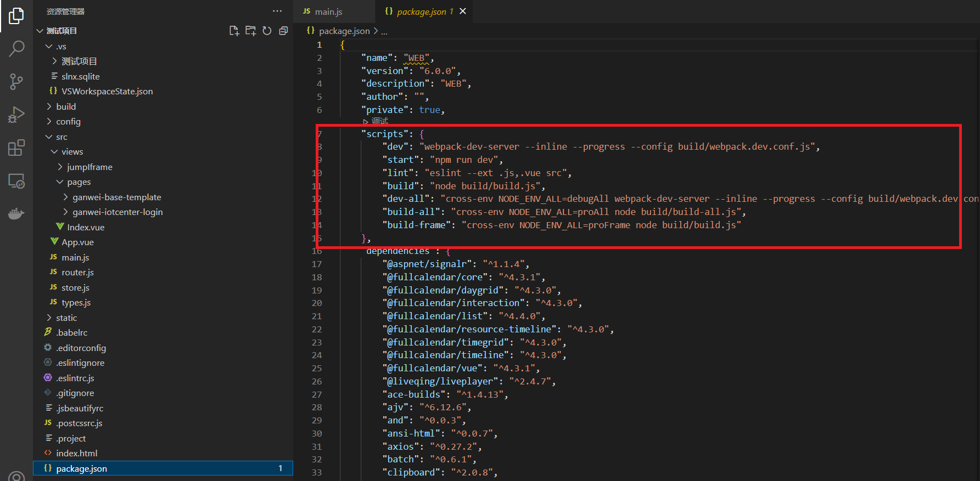Open the .jsbeautifyrc file

(163, 408)
